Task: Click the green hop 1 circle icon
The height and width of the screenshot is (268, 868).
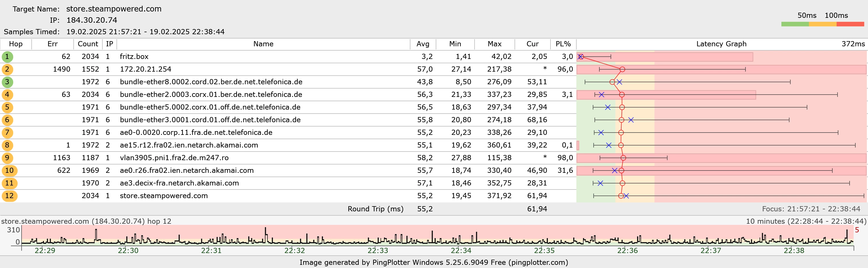Action: pyautogui.click(x=7, y=57)
